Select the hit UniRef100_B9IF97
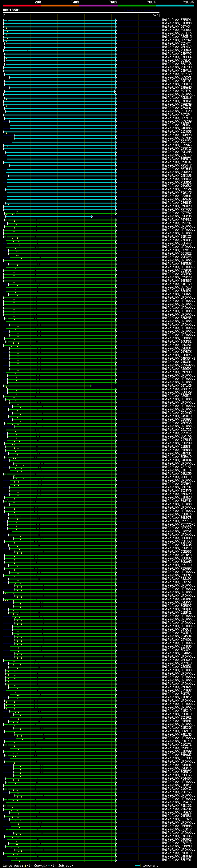197x868 pixels. click(x=176, y=91)
